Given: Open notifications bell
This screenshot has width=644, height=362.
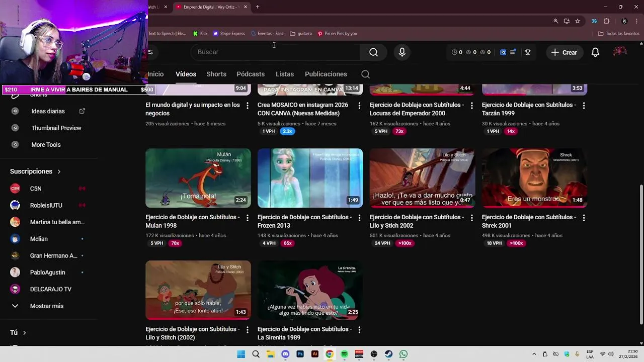Looking at the screenshot, I should pyautogui.click(x=595, y=52).
